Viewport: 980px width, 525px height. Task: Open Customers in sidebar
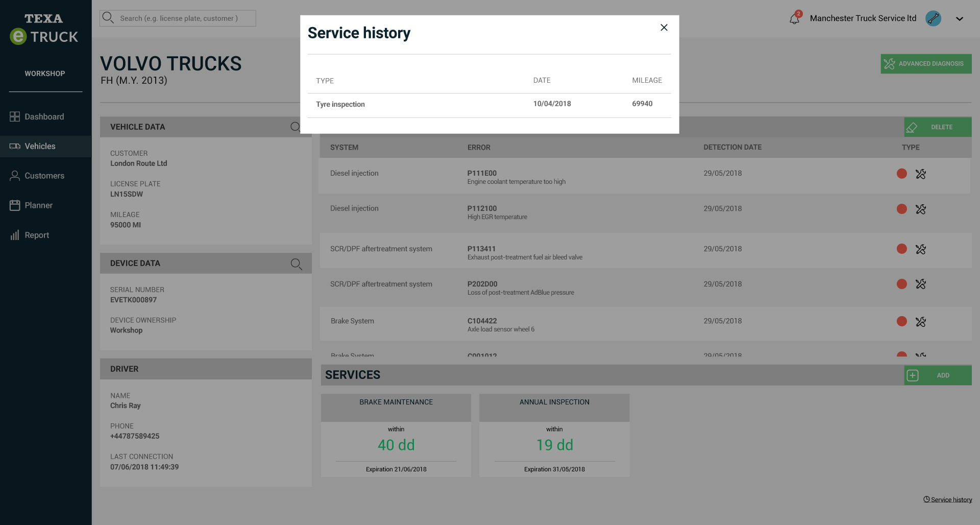pyautogui.click(x=45, y=176)
